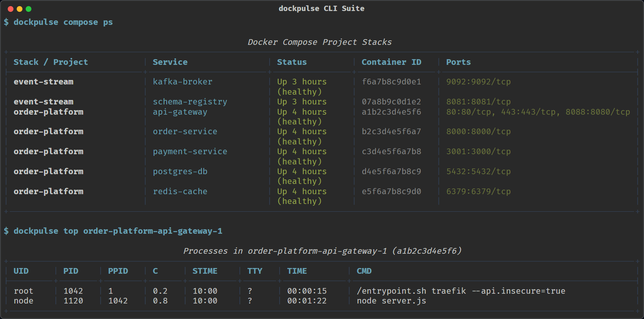
Task: Select the "Container ID" column header
Action: [x=391, y=62]
